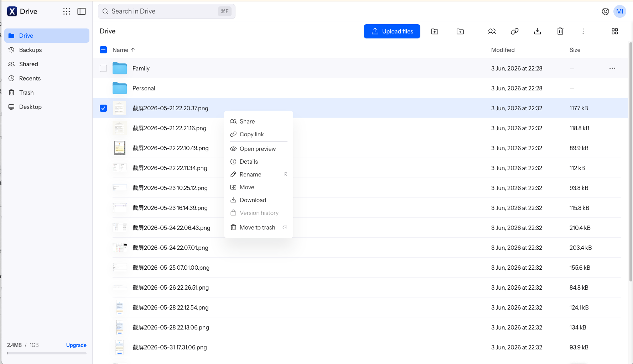This screenshot has width=633, height=364.
Task: Click the storage usage progress bar
Action: 47,353
